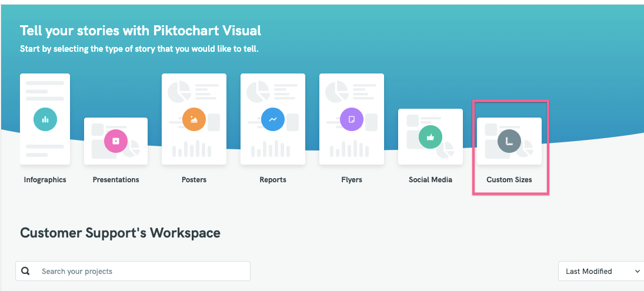644x291 pixels.
Task: Open the Reports label
Action: [x=273, y=180]
